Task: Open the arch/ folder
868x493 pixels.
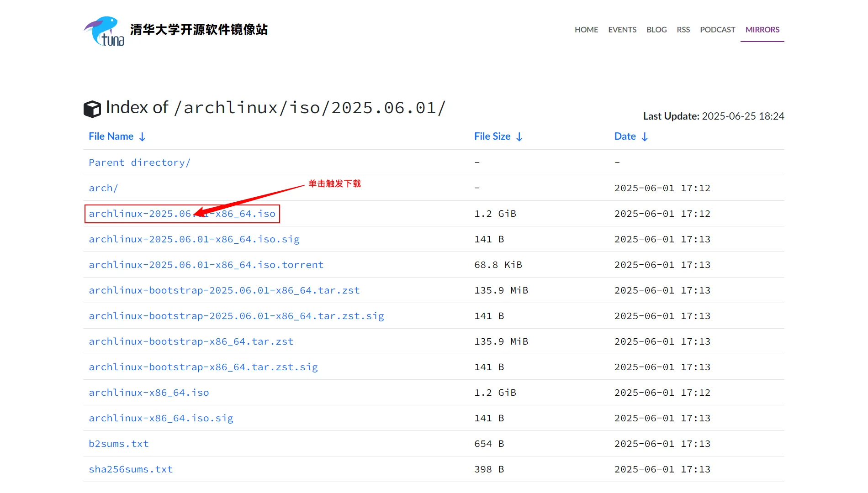Action: [x=103, y=188]
